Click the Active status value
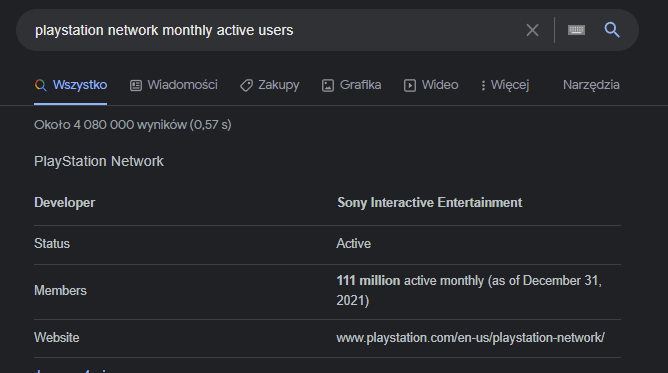This screenshot has height=373, width=668. 354,244
